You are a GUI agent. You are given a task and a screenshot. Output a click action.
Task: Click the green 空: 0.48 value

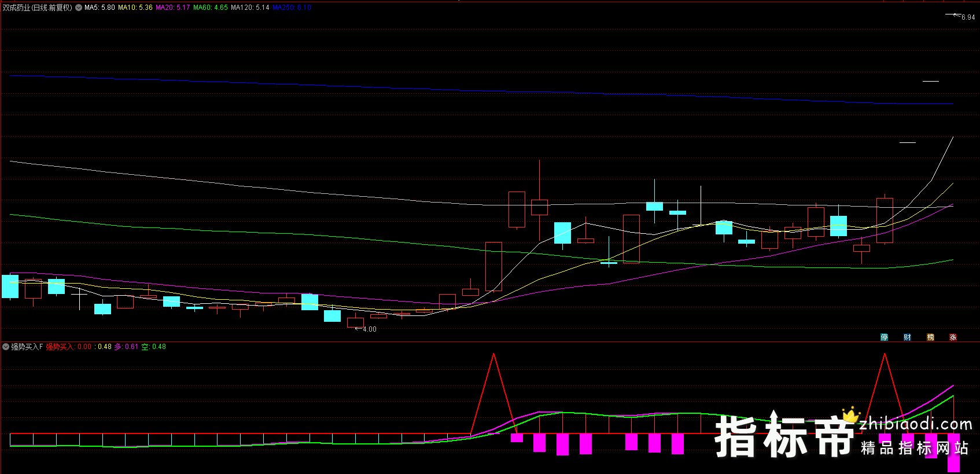tap(154, 347)
